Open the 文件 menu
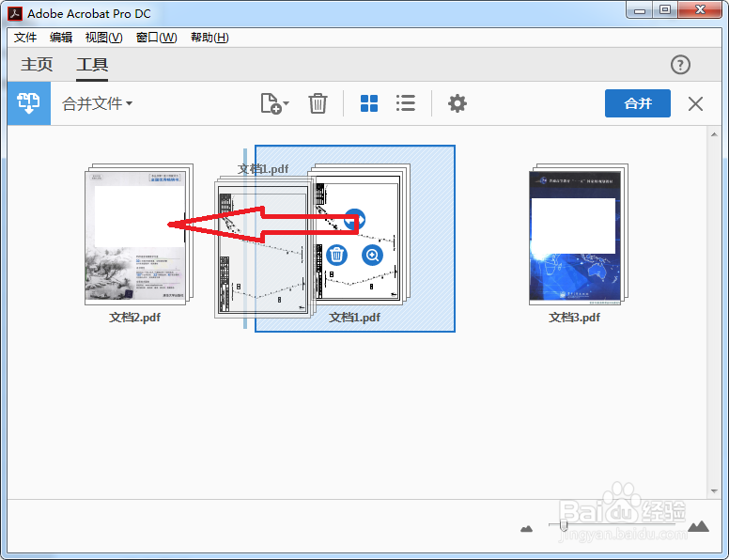The image size is (729, 560). click(x=25, y=38)
